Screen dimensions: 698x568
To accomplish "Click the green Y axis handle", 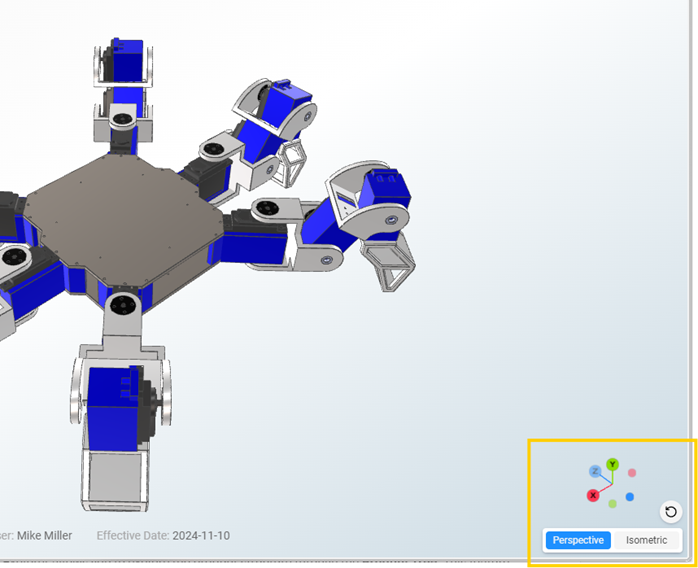I will pos(612,465).
